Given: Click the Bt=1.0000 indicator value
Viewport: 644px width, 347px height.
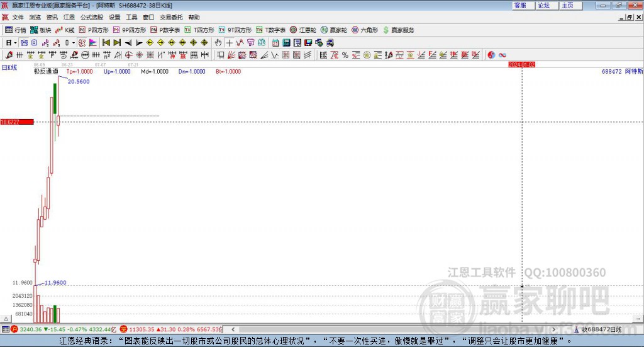Looking at the screenshot, I should tap(228, 72).
